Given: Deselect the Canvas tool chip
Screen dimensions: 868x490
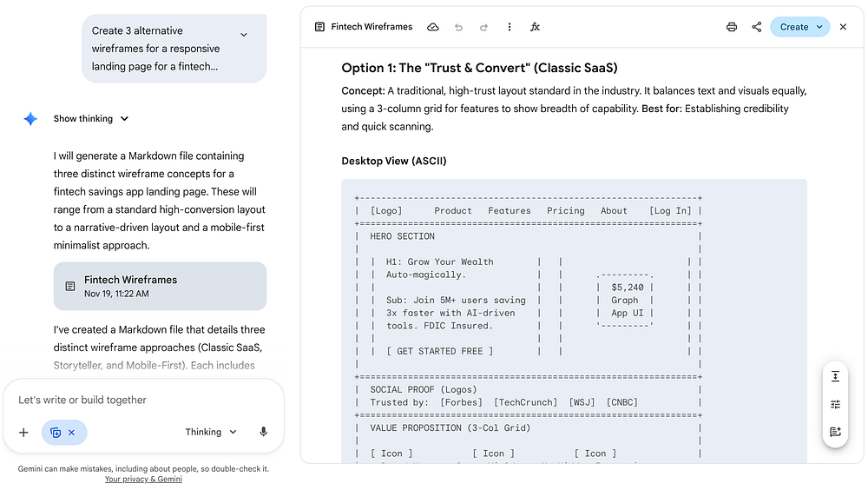Looking at the screenshot, I should (71, 433).
